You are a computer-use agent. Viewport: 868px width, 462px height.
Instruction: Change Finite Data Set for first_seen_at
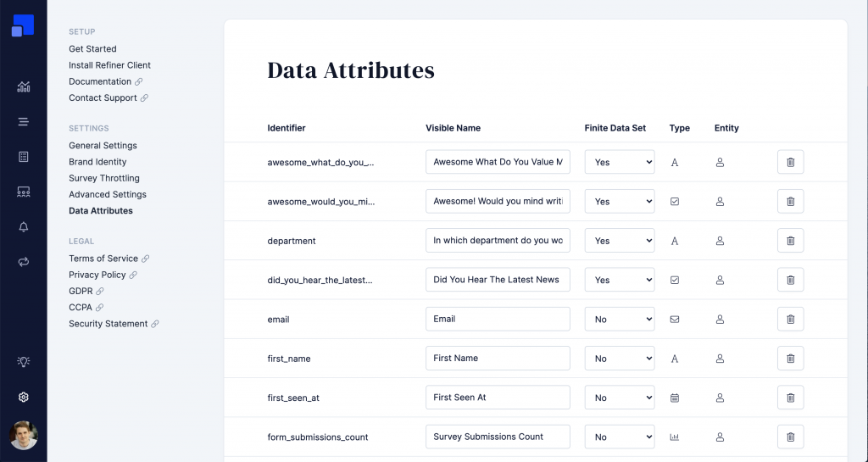(620, 398)
